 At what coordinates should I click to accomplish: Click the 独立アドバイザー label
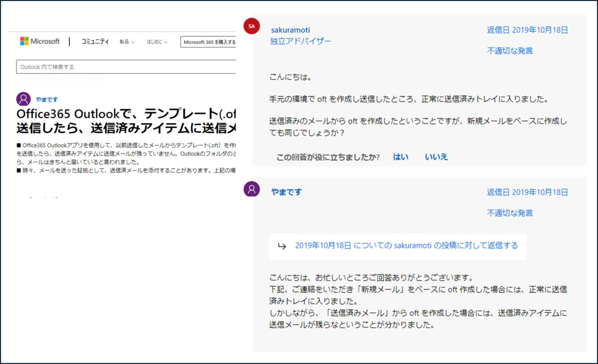tap(300, 41)
